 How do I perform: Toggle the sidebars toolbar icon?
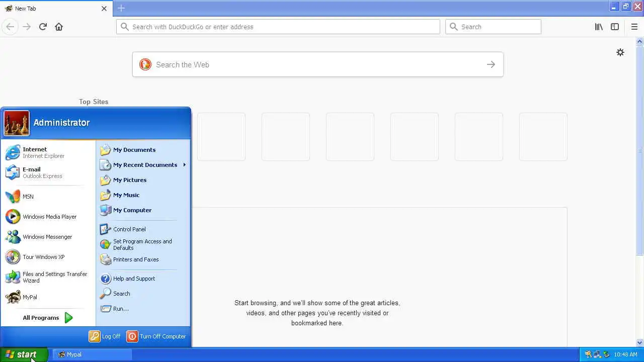tap(615, 27)
